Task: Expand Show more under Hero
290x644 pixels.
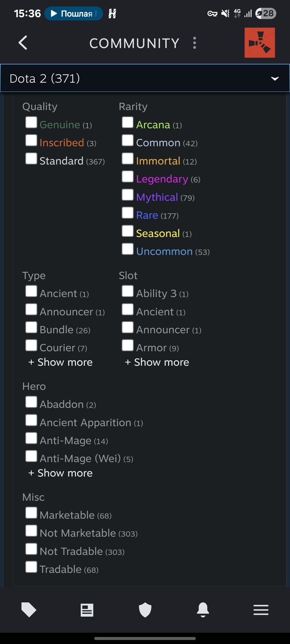Action: (x=60, y=473)
